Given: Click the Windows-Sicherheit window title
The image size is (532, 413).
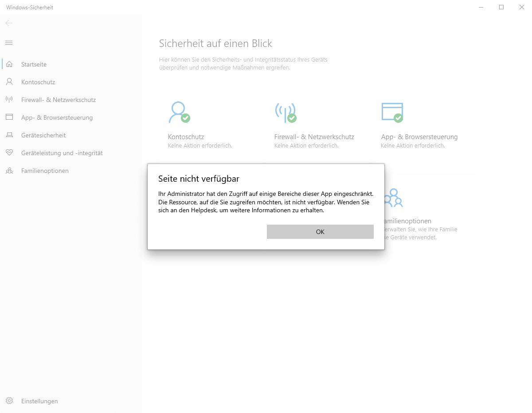Looking at the screenshot, I should [x=30, y=8].
